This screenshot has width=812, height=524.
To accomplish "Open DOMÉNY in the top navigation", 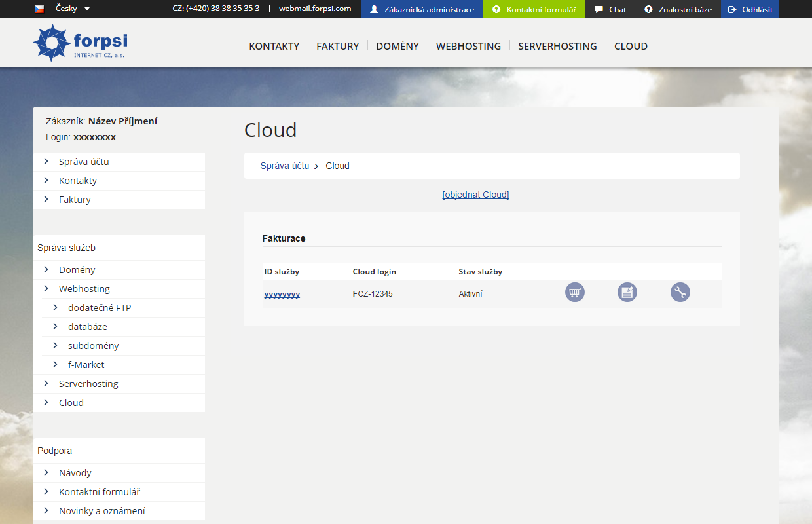I will (x=397, y=46).
